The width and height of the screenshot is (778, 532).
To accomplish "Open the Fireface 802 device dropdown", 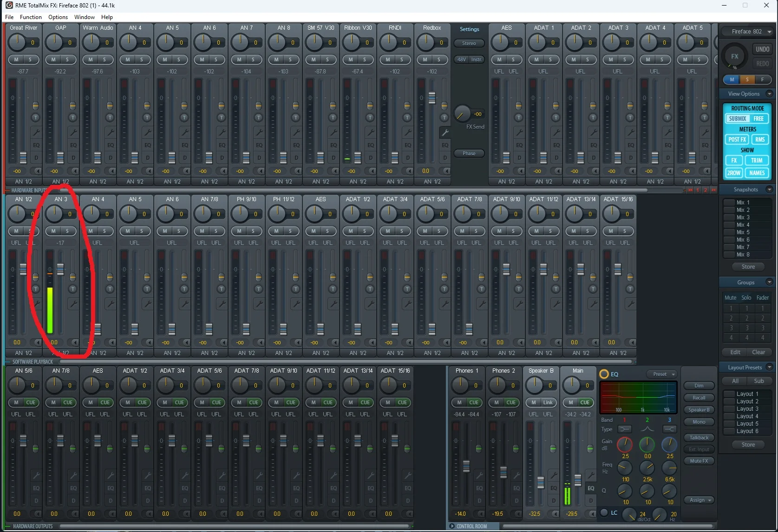I will pos(747,32).
